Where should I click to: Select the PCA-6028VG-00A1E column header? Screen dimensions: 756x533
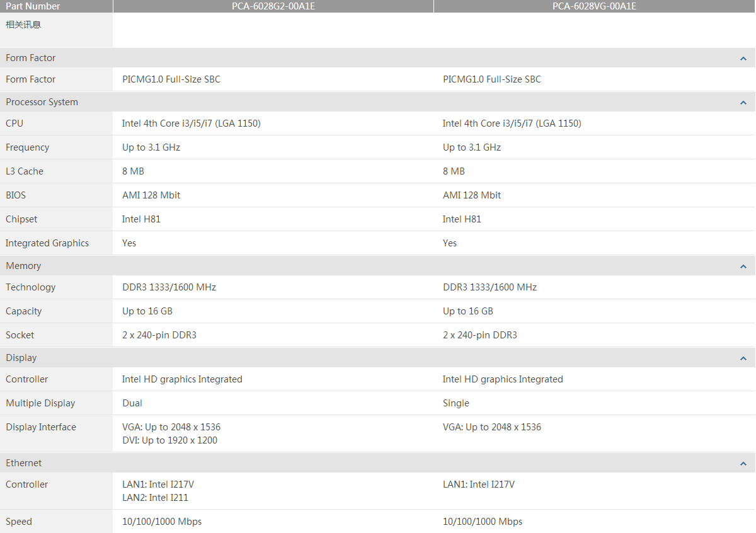594,6
